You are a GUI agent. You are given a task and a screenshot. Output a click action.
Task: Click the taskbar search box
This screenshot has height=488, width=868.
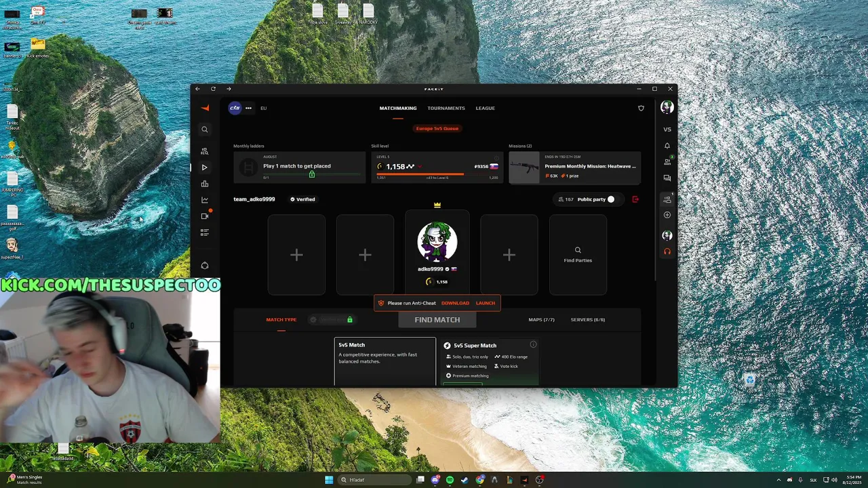tap(376, 480)
